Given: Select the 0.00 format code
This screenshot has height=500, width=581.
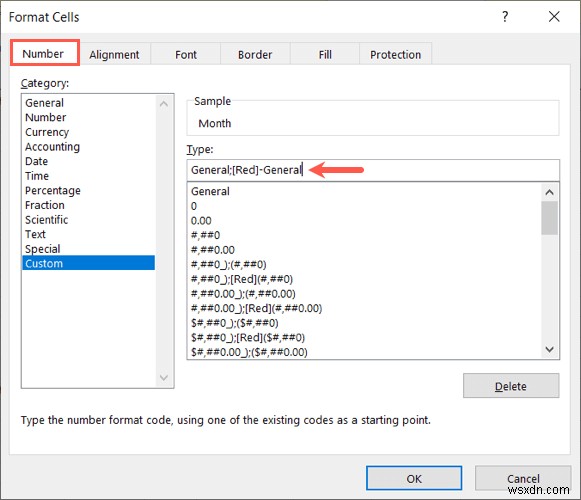Looking at the screenshot, I should 364,221.
